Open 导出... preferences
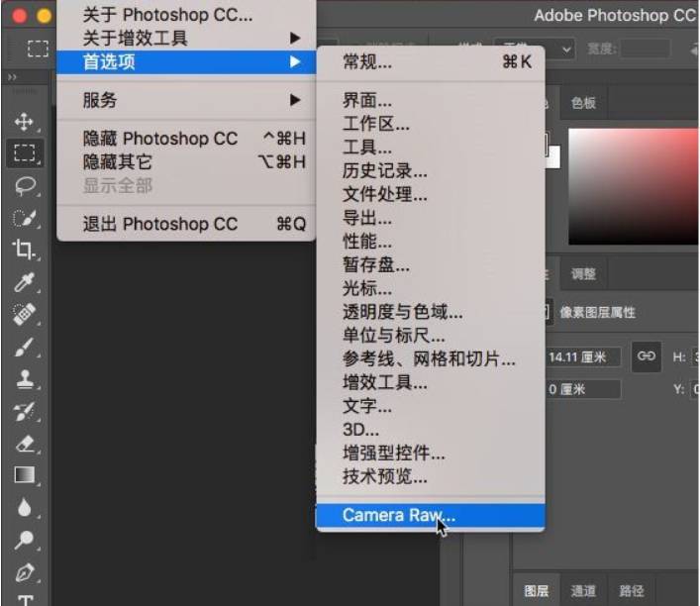The image size is (700, 606). coord(431,218)
